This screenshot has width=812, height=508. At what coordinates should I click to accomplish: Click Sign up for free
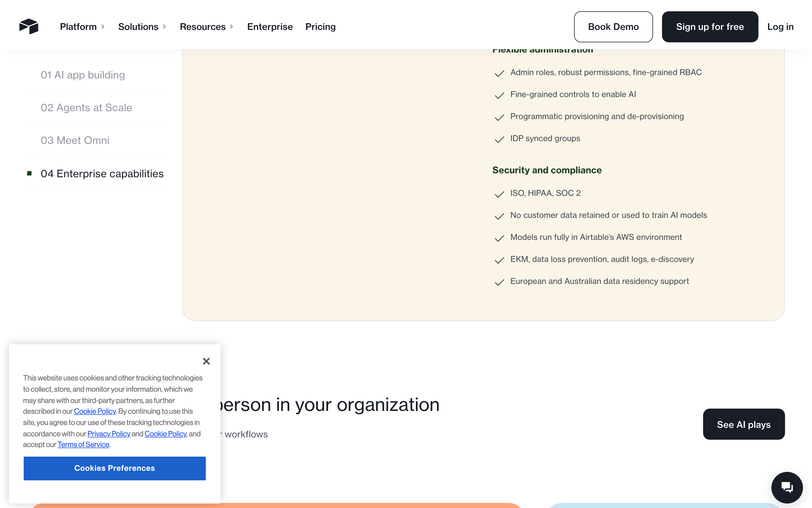[710, 27]
